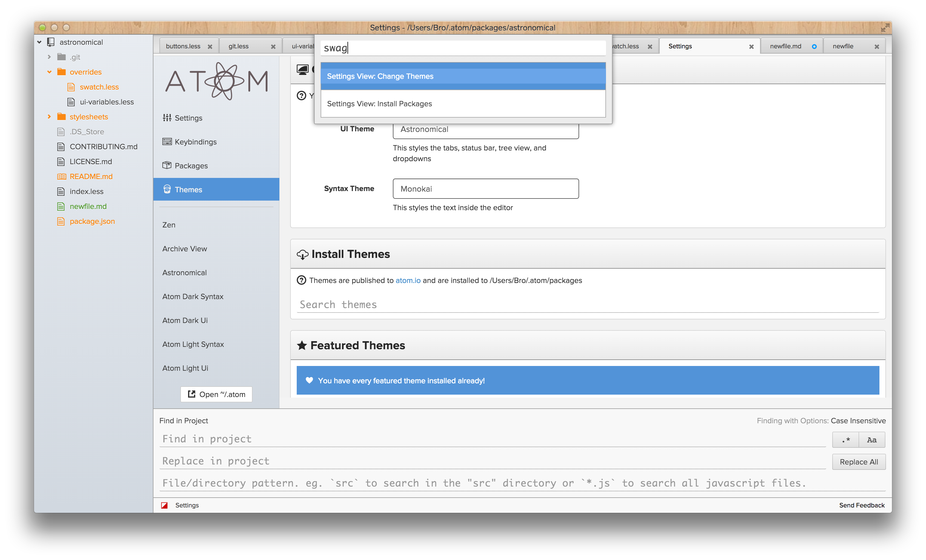This screenshot has height=560, width=926.
Task: Close the git.less tab
Action: point(273,47)
